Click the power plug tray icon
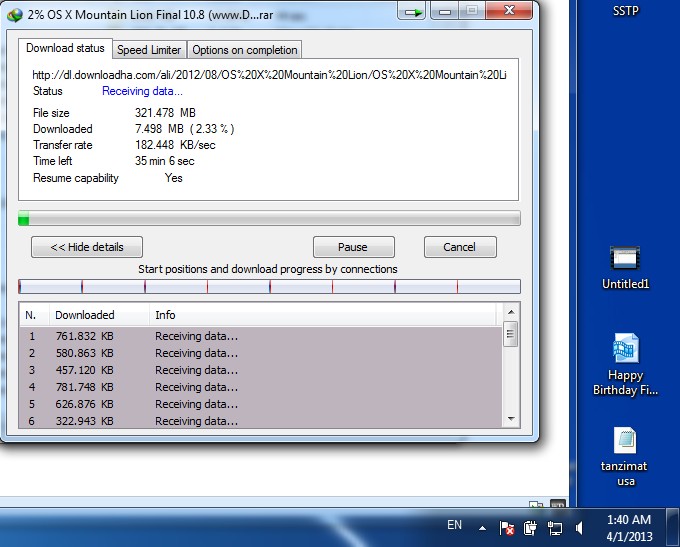680x547 pixels. point(530,528)
